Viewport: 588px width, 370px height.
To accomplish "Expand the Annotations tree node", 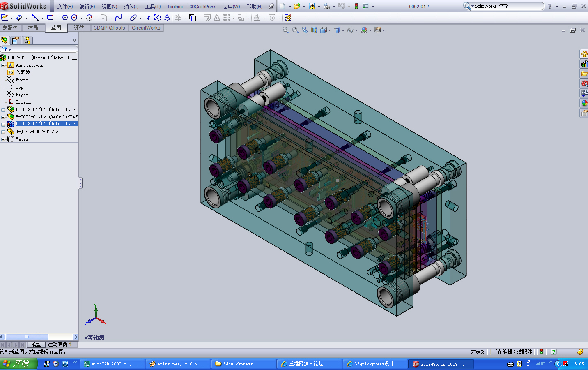I will [x=3, y=65].
